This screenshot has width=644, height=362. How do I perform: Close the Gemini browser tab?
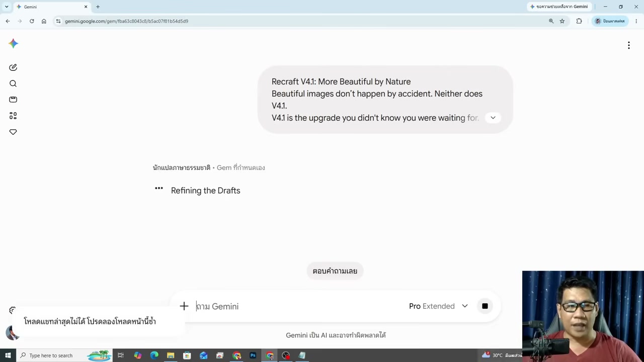click(x=86, y=7)
